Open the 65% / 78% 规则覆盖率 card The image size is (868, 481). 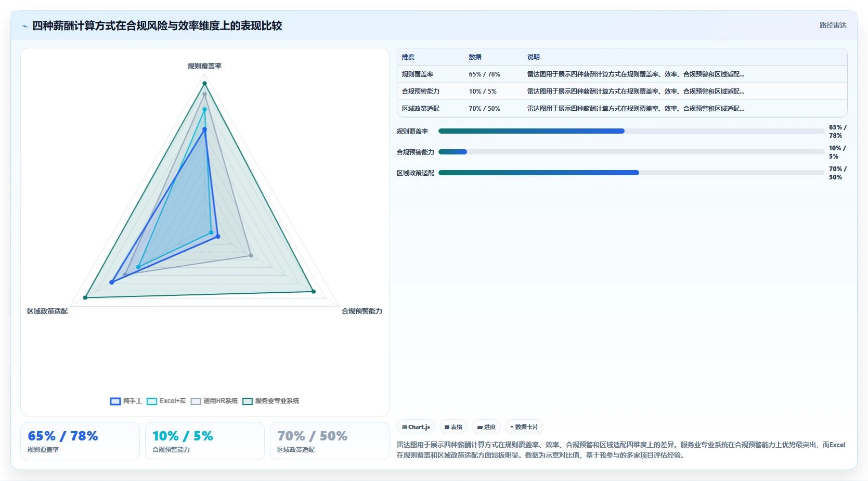[x=80, y=441]
